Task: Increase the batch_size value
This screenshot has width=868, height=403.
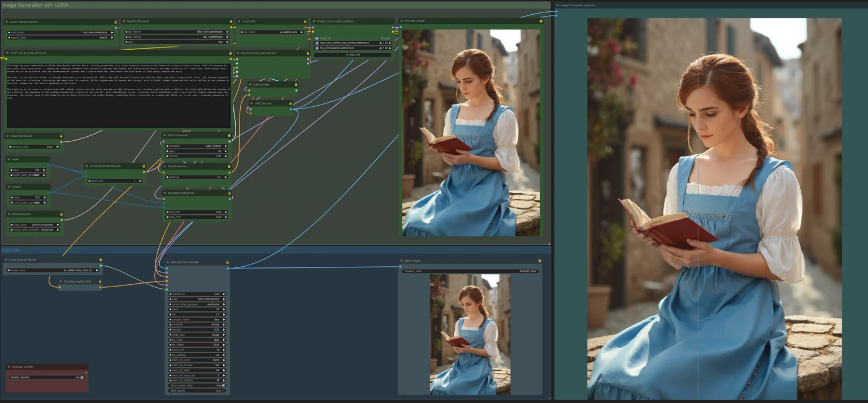Action: [141, 181]
